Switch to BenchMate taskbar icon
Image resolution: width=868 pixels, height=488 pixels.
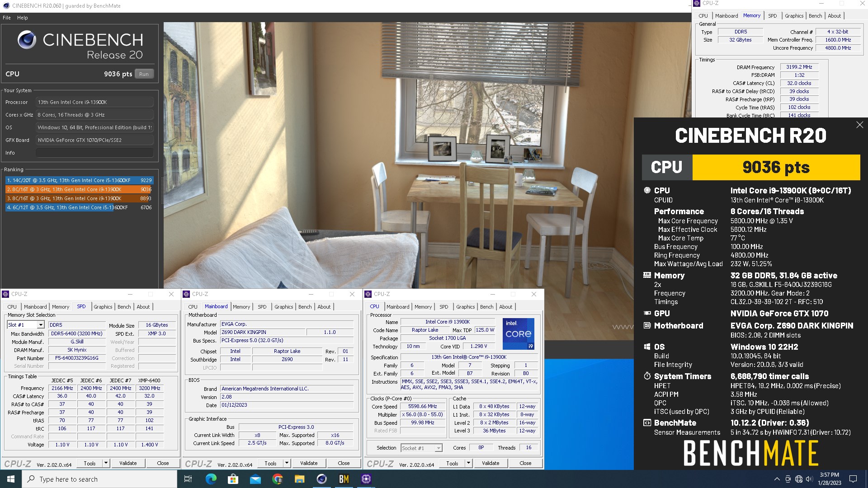(x=344, y=479)
